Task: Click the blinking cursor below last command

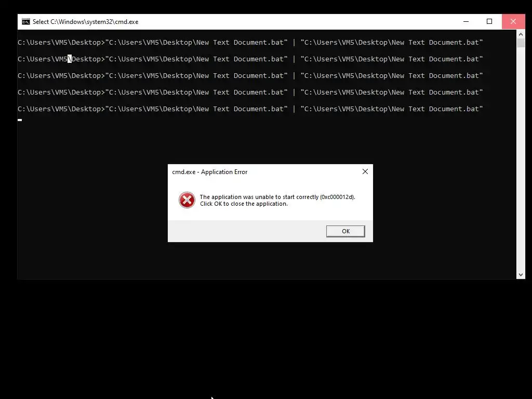Action: (x=20, y=120)
